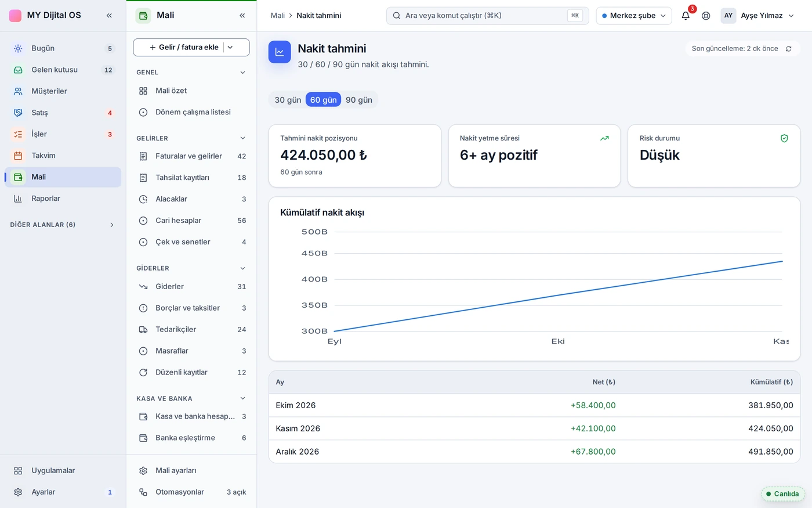Select the 90 gün forecast range

click(359, 100)
